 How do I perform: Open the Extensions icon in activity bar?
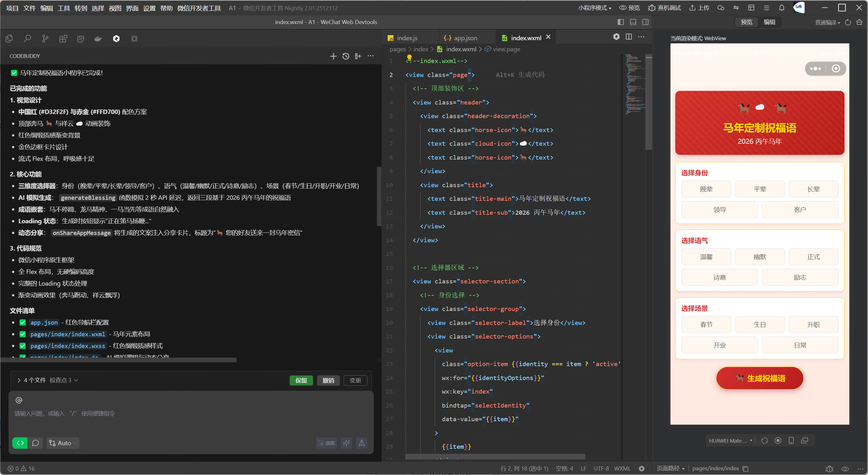click(x=63, y=39)
